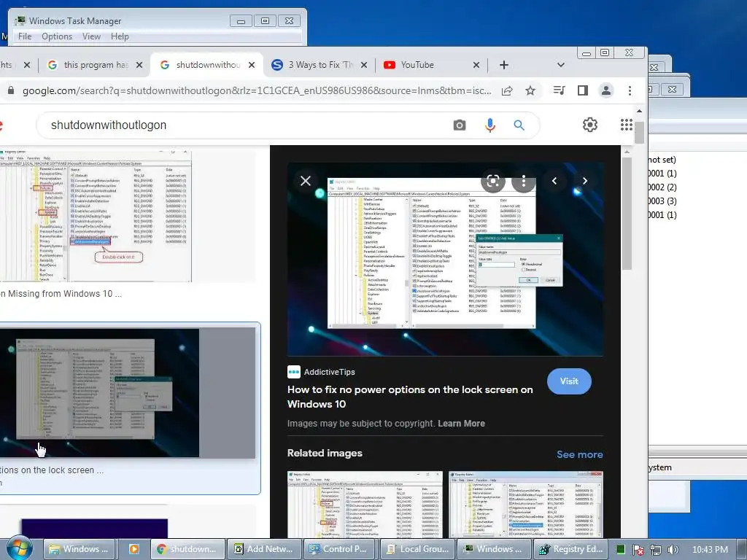Click the blue magnifier search icon
Screen dimensions: 747x560
pos(519,125)
